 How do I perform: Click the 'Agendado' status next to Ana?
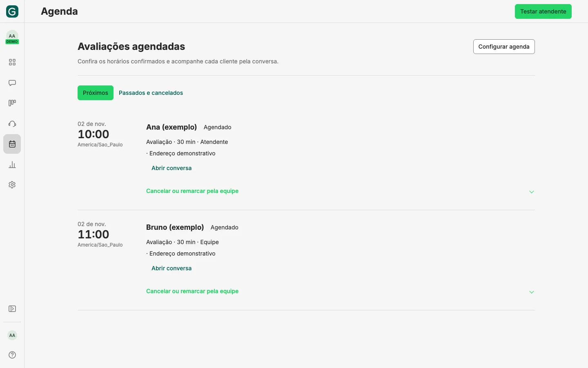[218, 127]
